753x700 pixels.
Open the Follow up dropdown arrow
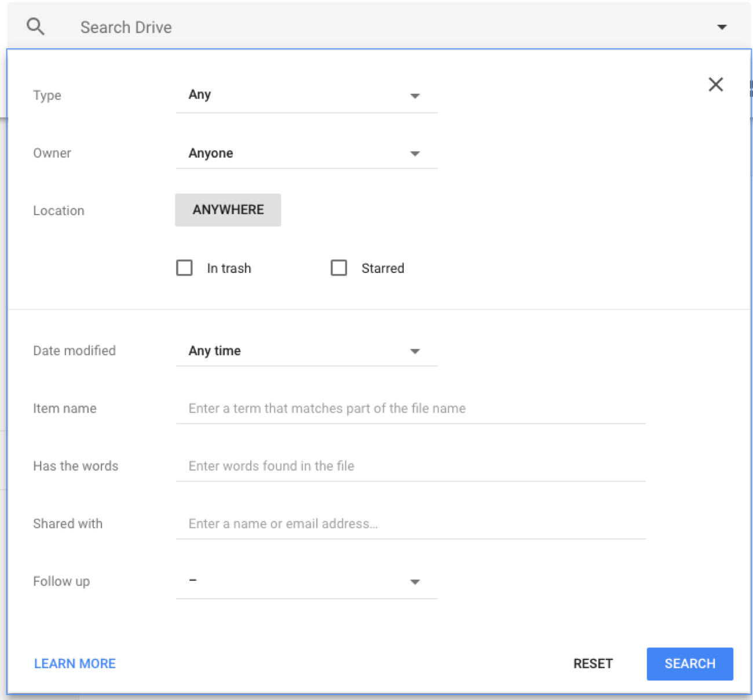pos(415,582)
